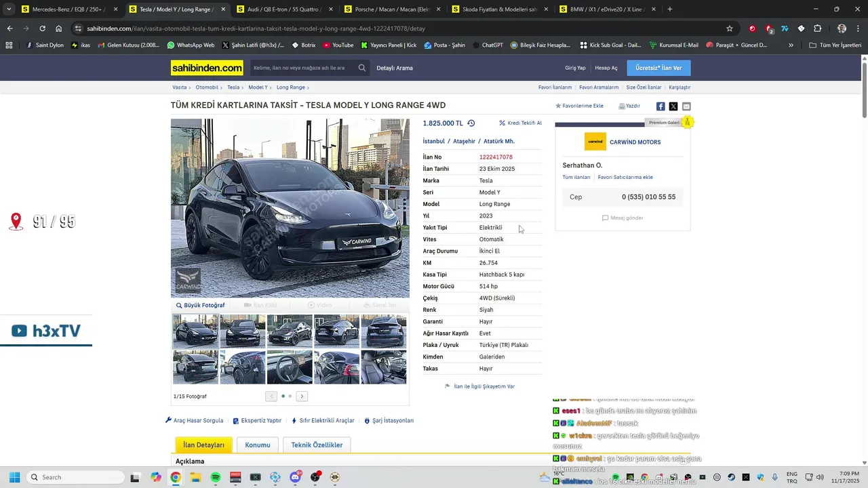
Task: Click the browser address bar URL
Action: 256,28
